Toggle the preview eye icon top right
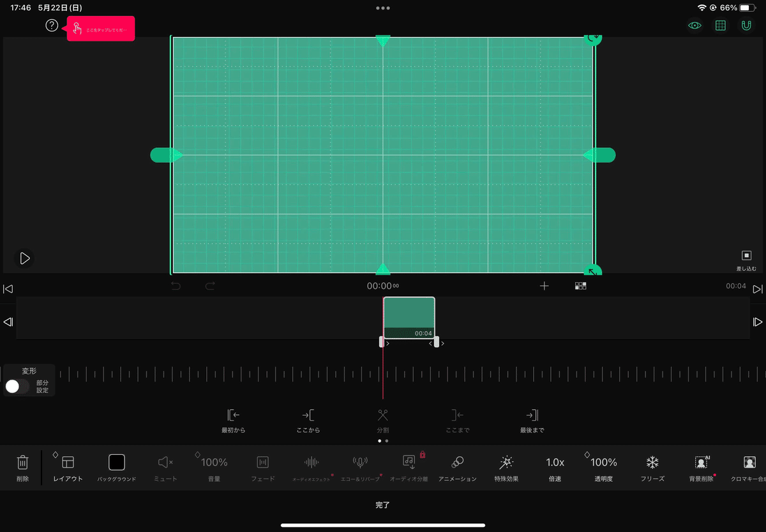 click(695, 26)
